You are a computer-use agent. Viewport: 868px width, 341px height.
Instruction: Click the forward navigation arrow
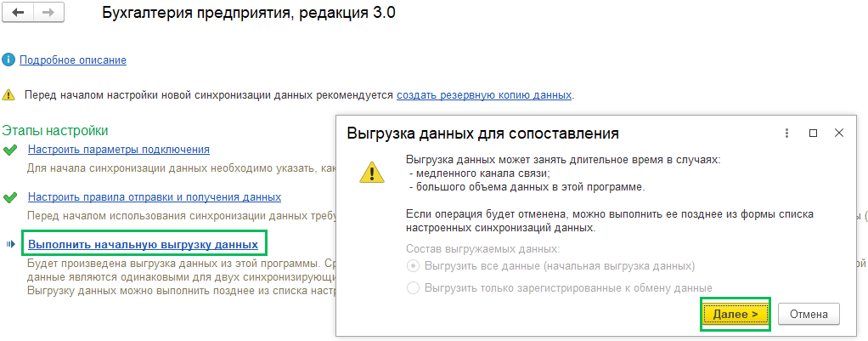click(x=48, y=13)
